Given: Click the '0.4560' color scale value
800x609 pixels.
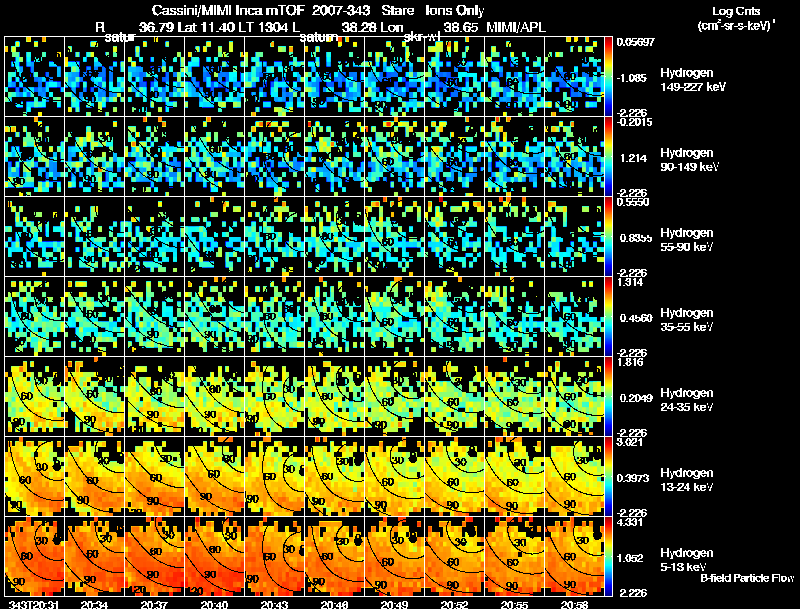Looking at the screenshot, I should pyautogui.click(x=636, y=318).
